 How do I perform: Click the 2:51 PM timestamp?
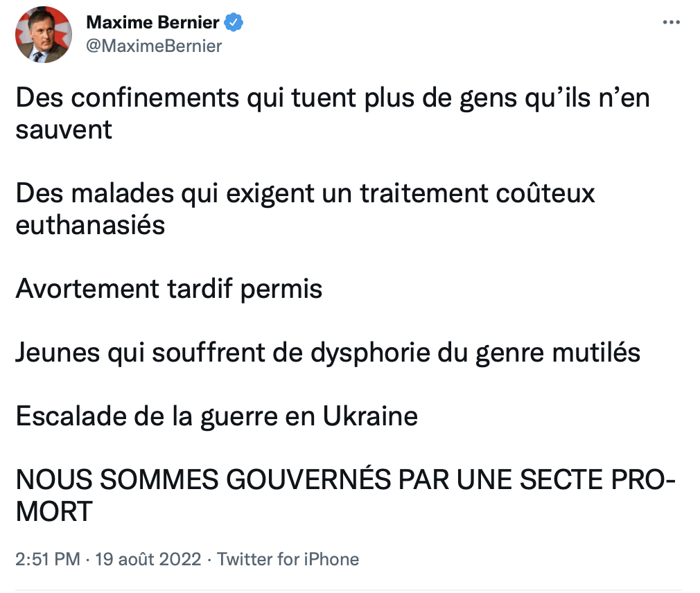click(x=48, y=559)
